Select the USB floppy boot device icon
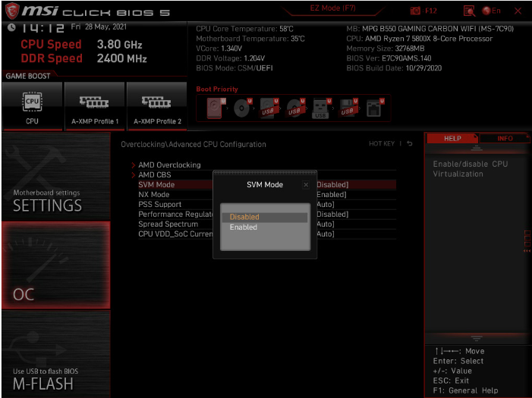The width and height of the screenshot is (532, 398). pyautogui.click(x=348, y=108)
